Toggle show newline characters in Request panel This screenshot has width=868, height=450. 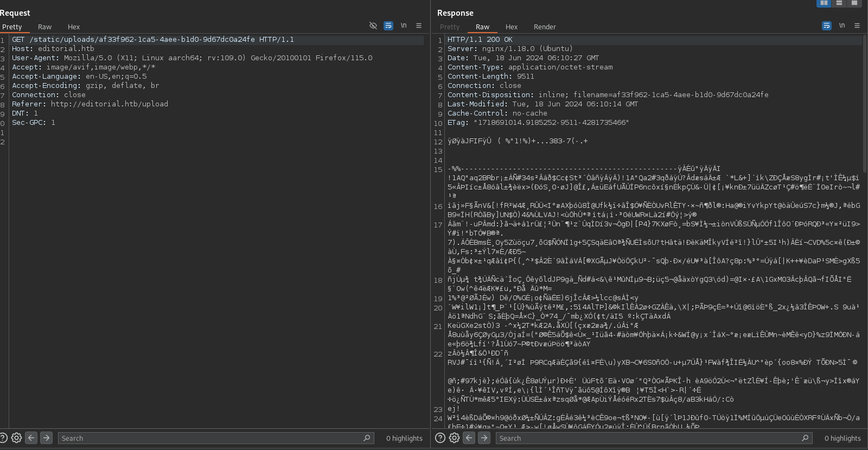coord(404,26)
